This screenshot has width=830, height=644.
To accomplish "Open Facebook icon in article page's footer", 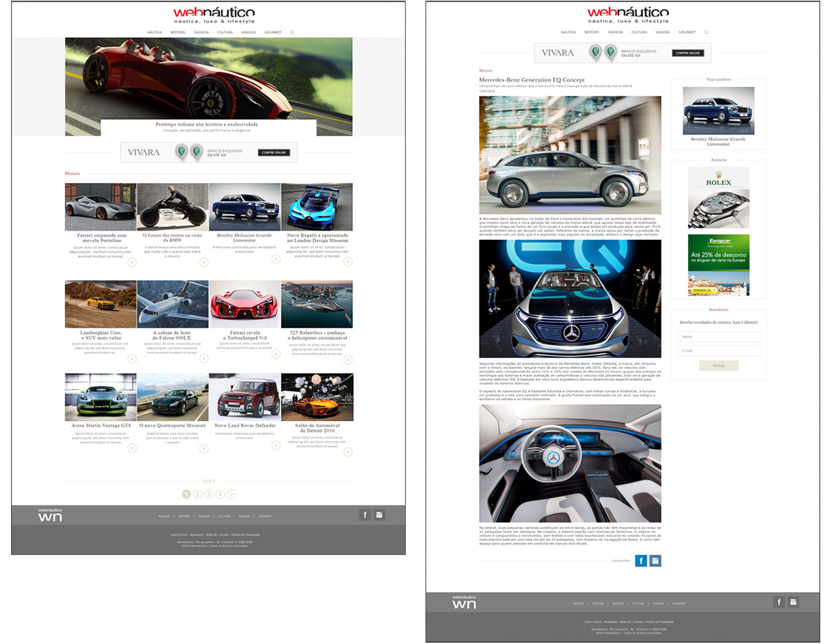I will click(x=779, y=602).
